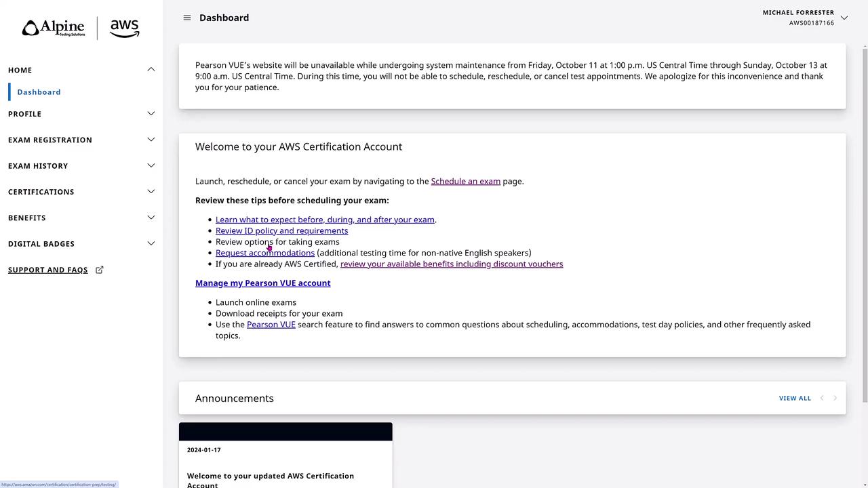
Task: Click the AWS logo
Action: [x=125, y=28]
